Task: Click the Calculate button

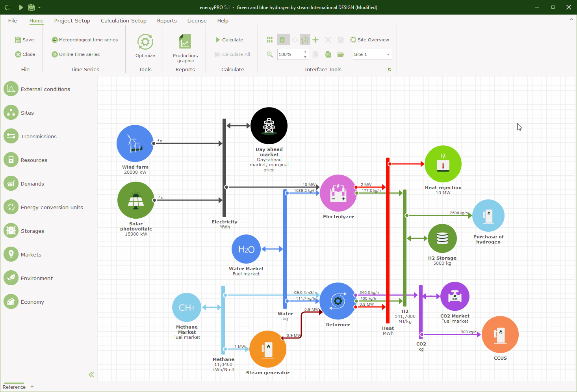Action: [x=229, y=40]
